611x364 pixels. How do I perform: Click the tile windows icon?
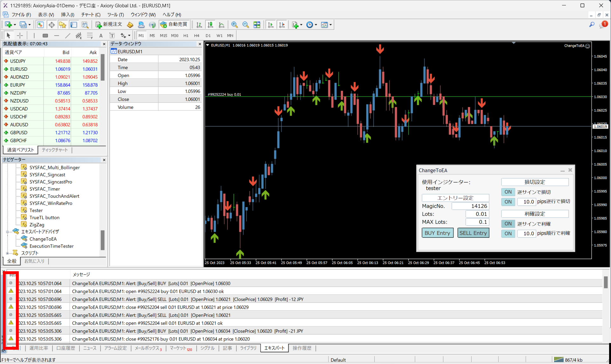[257, 25]
